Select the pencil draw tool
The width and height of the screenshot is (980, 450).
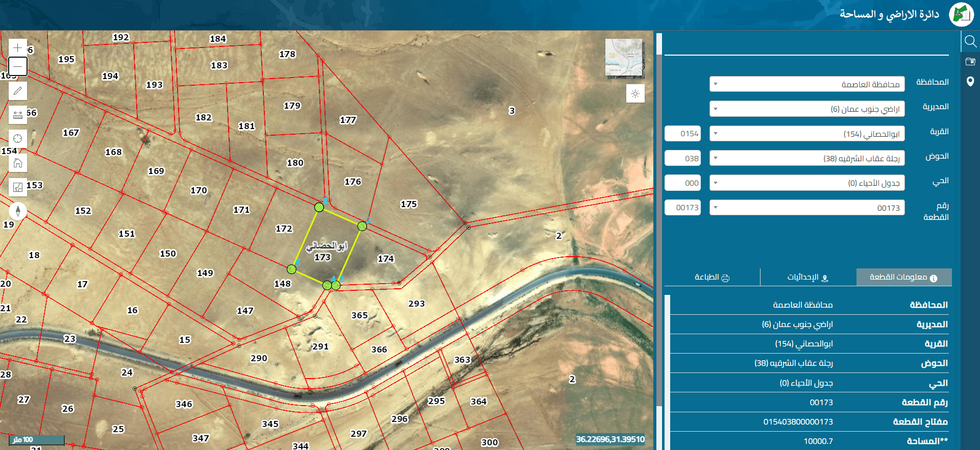(x=18, y=91)
